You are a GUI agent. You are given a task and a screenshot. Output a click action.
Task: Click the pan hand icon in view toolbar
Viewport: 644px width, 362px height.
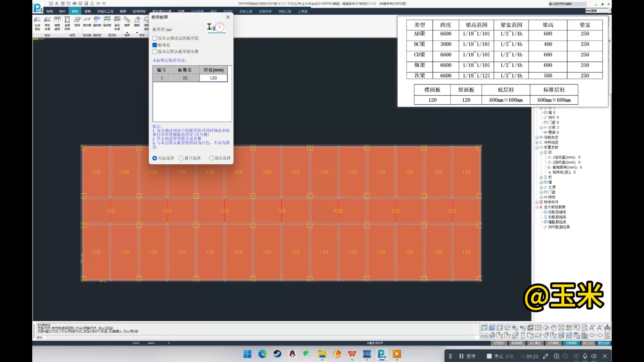[553, 327]
